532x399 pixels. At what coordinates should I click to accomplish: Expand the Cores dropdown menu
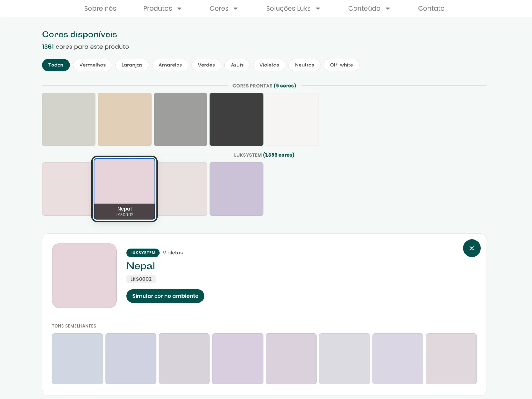[x=224, y=8]
